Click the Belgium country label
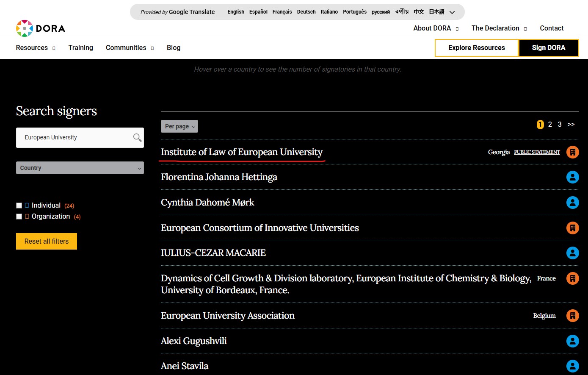This screenshot has width=588, height=375. tap(544, 316)
